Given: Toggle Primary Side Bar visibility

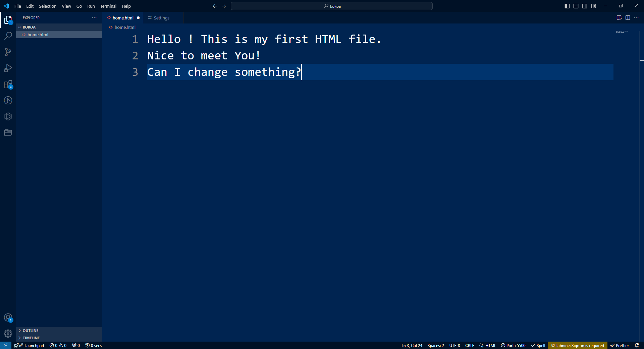Looking at the screenshot, I should pos(567,6).
